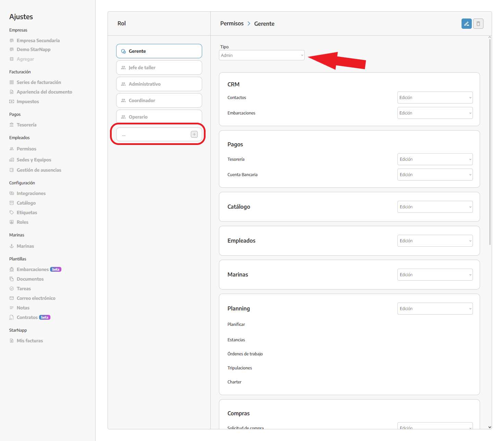Go to Gestión de ausencias
Viewport: 504px width, 441px height.
[39, 170]
